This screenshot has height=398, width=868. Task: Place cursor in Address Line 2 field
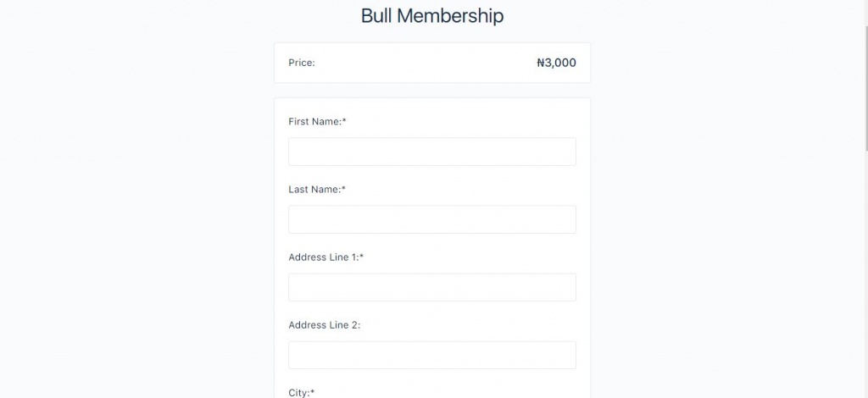coord(431,355)
